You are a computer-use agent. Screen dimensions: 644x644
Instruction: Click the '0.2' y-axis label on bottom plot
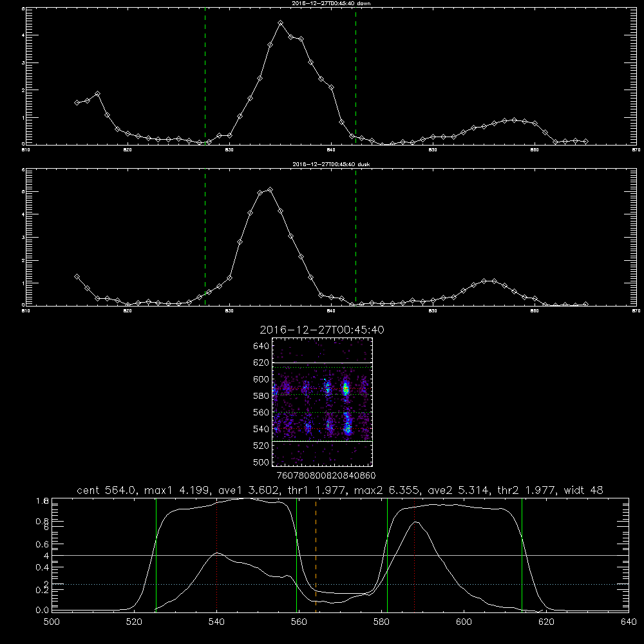pyautogui.click(x=43, y=590)
